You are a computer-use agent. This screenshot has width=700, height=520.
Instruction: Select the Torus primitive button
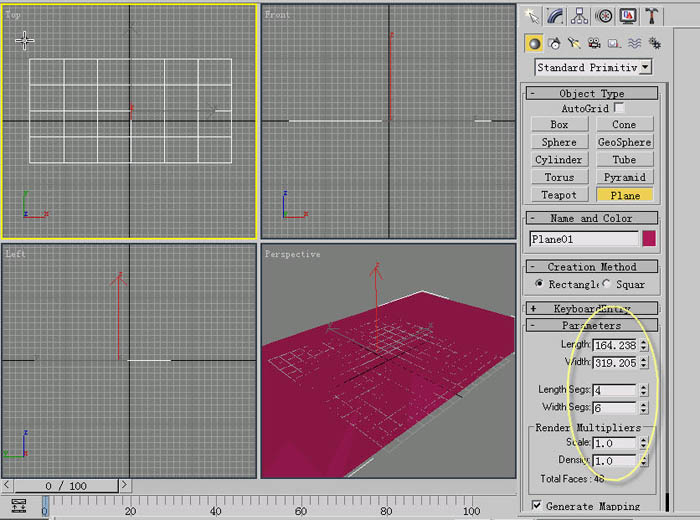[559, 177]
